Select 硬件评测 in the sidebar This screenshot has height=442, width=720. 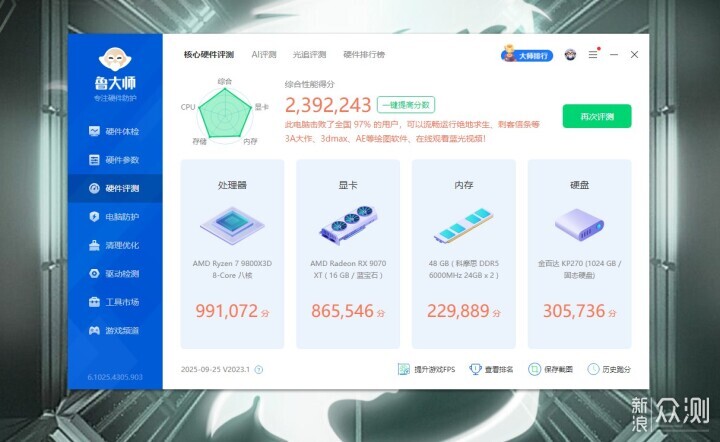tap(114, 188)
